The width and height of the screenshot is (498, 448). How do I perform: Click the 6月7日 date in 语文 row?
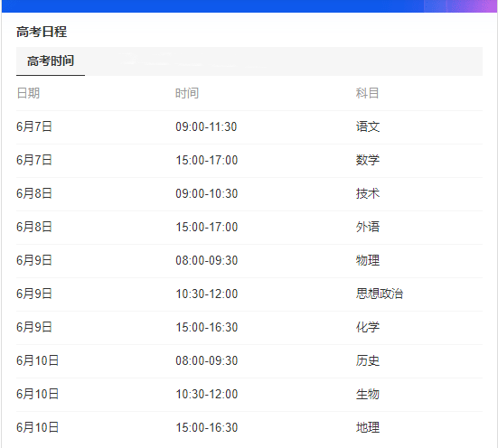click(34, 126)
